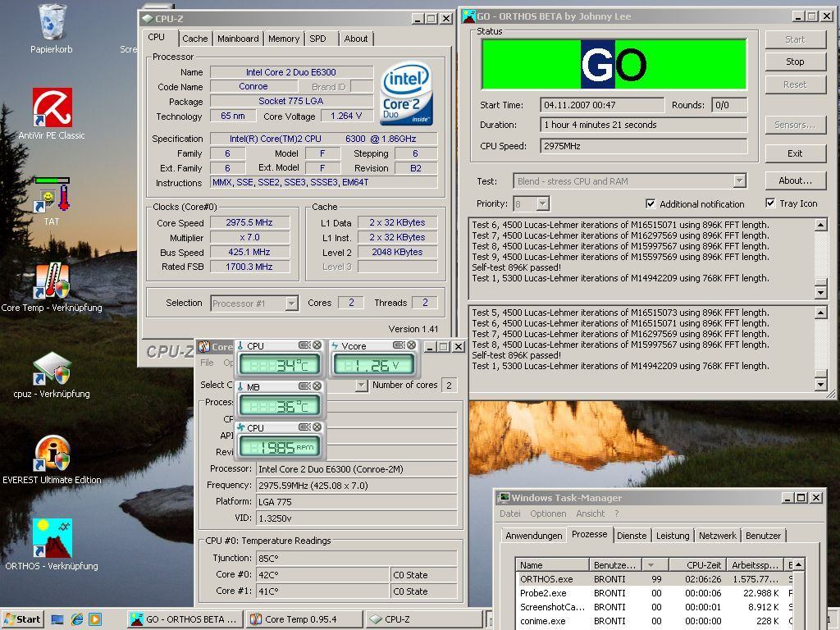Sort processes by CPU-Zeit column header
Viewport: 840px width, 630px height.
click(x=698, y=564)
